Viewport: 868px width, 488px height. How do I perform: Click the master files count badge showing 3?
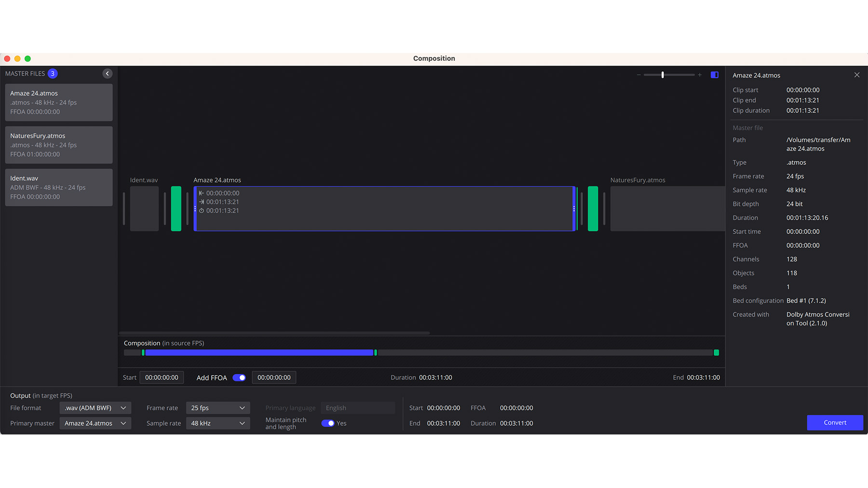(52, 73)
